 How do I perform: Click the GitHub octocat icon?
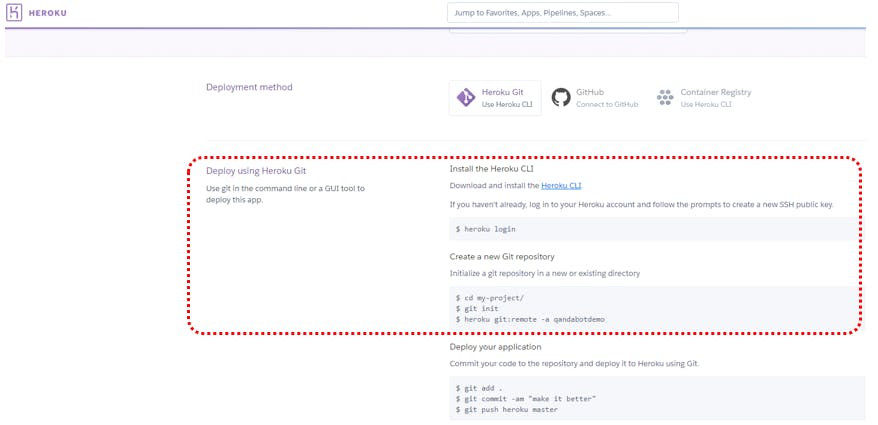tap(561, 97)
